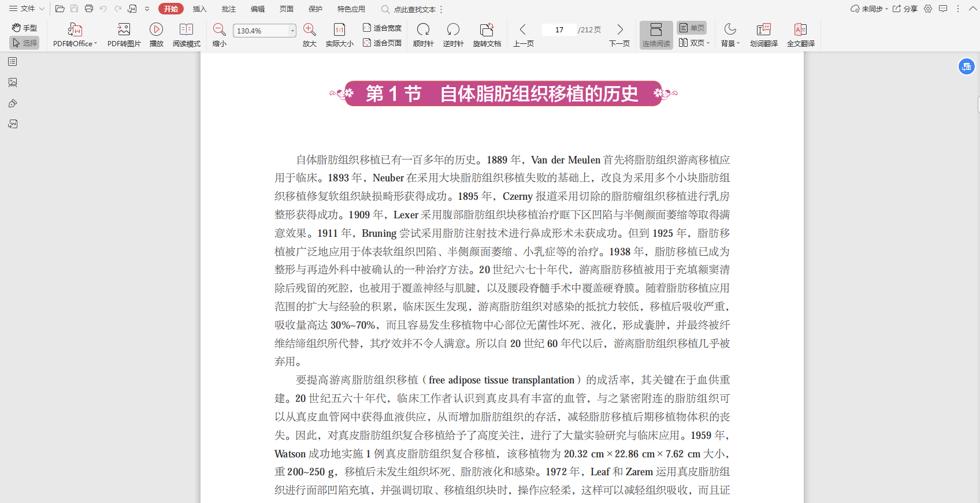Go to next page with 下一页
Viewport: 980px width, 503px height.
619,35
